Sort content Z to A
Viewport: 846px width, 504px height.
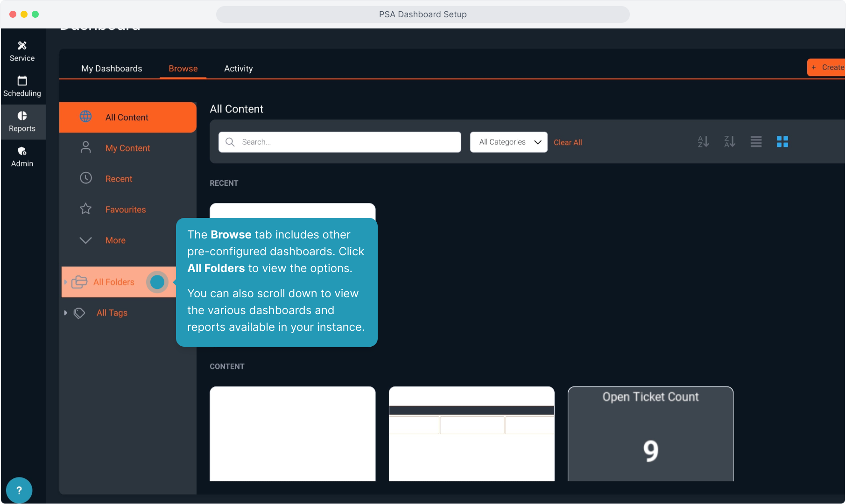730,141
